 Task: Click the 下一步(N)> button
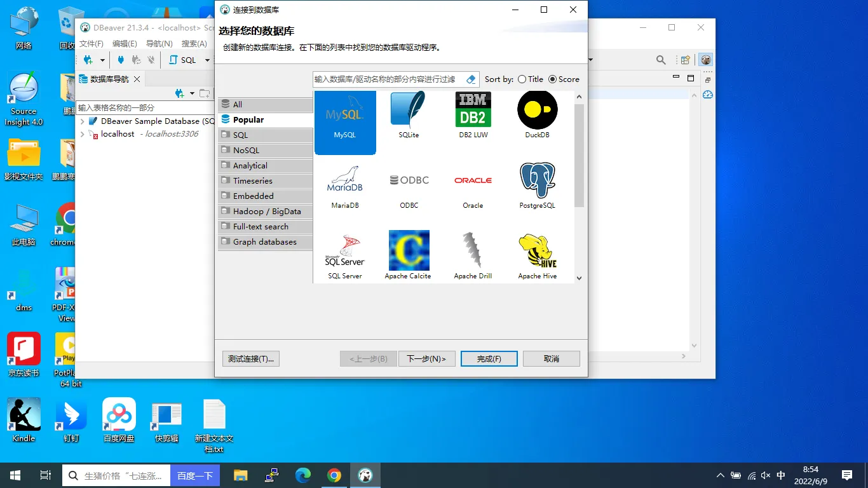pos(426,359)
